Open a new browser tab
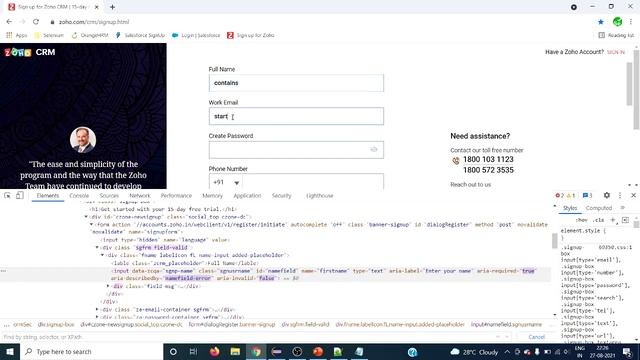This screenshot has width=640, height=360. (112, 7)
